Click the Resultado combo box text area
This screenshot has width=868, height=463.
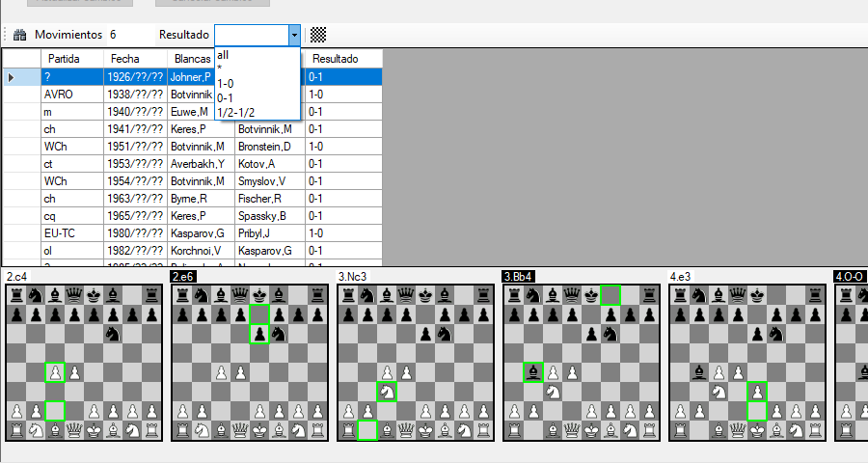pos(252,35)
